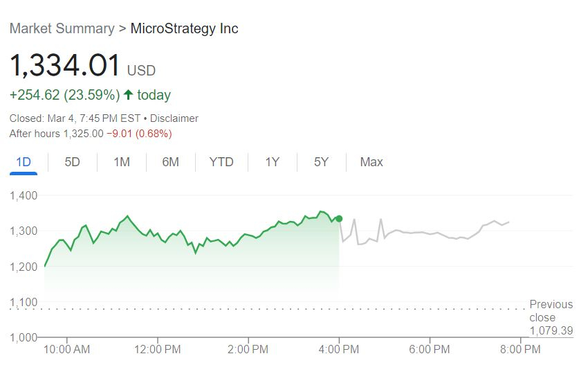Open the 5Y chart tab
The width and height of the screenshot is (588, 365).
pos(321,162)
